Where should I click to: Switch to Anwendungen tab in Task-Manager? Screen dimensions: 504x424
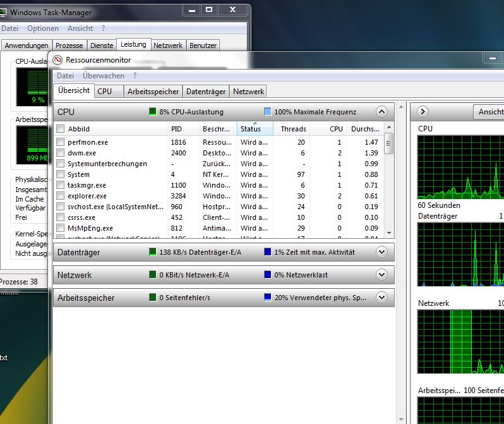(x=27, y=45)
